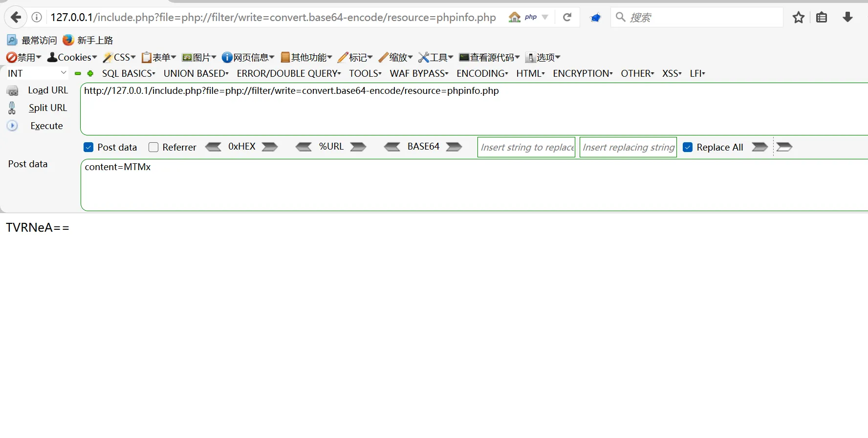Enable the Referrer checkbox
868x438 pixels.
[153, 147]
